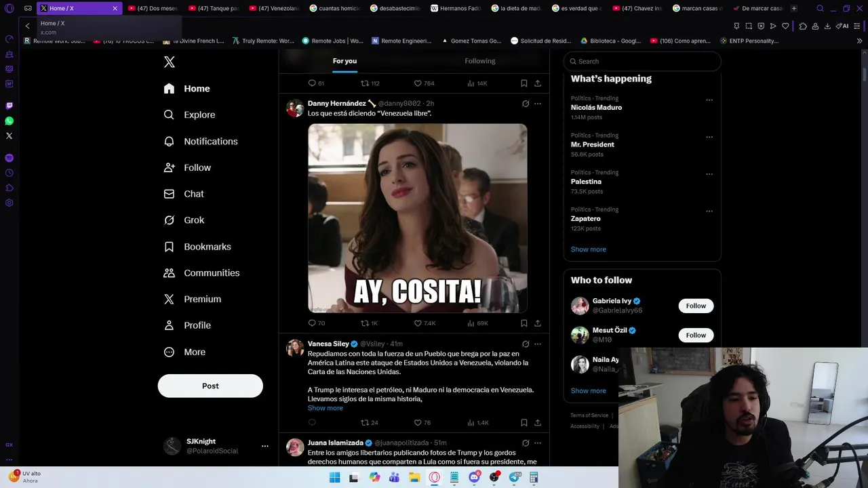The width and height of the screenshot is (868, 488).
Task: Bookmark Vanesa Siley's post
Action: point(524,422)
